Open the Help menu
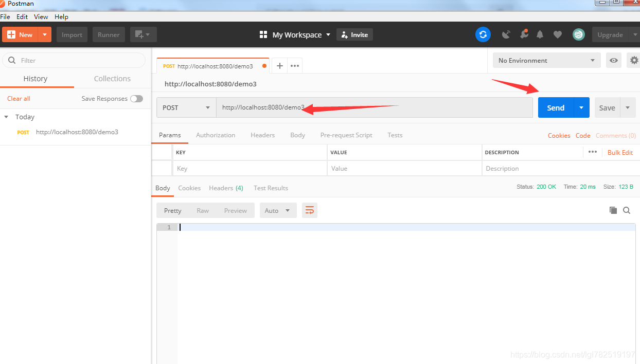Screen dimensions: 640x364 pyautogui.click(x=61, y=16)
